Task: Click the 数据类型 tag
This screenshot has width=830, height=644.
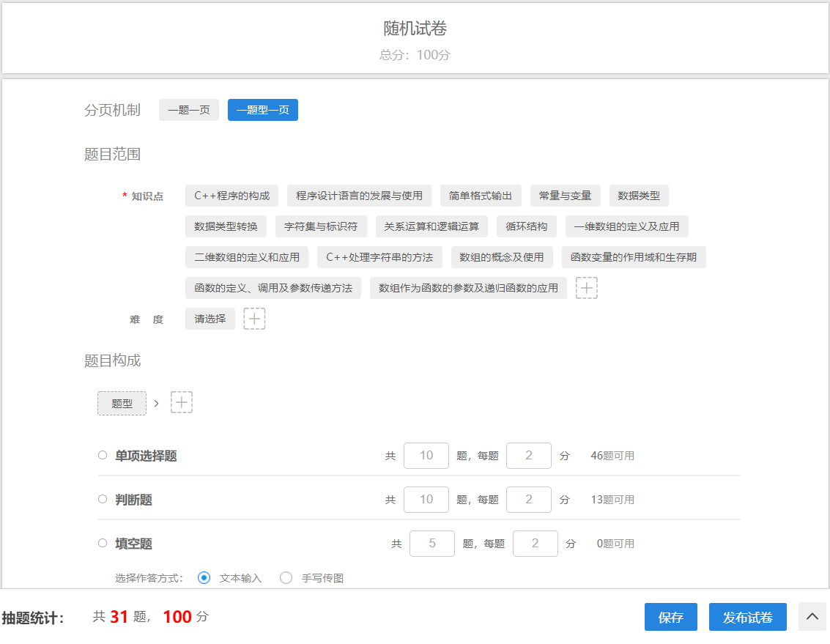Action: (639, 196)
